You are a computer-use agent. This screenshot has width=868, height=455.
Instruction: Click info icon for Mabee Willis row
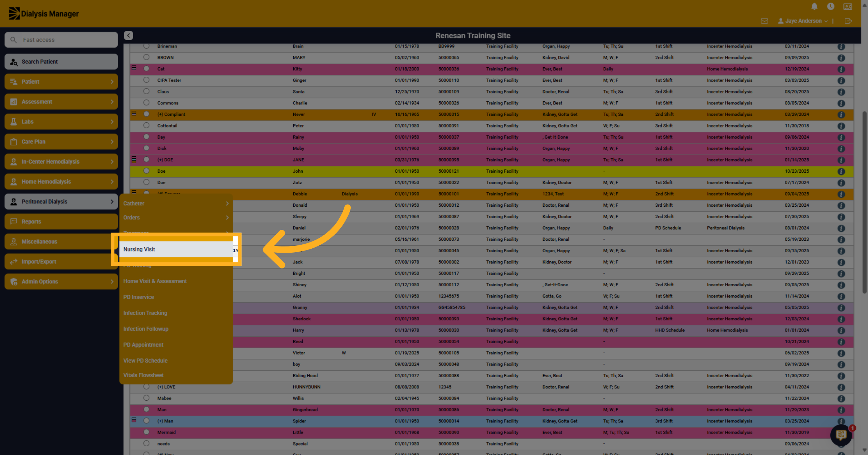point(841,399)
